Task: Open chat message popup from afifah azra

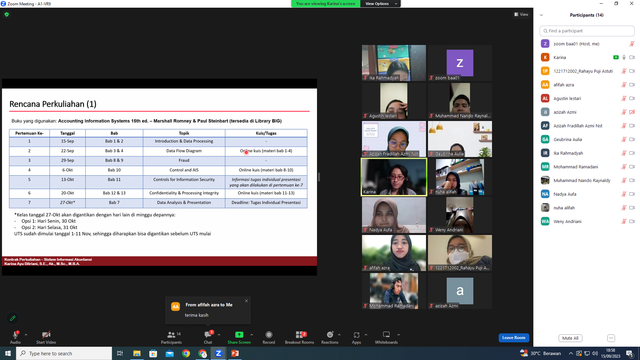Action: (x=208, y=310)
